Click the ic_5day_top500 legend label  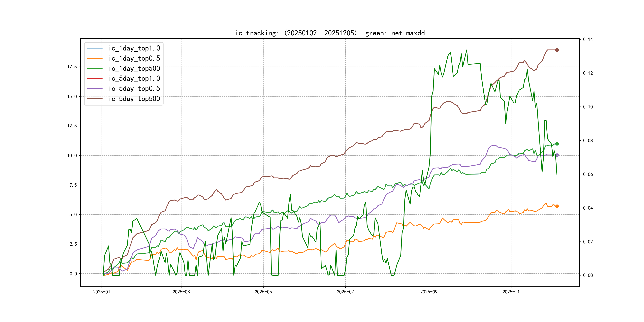click(134, 99)
